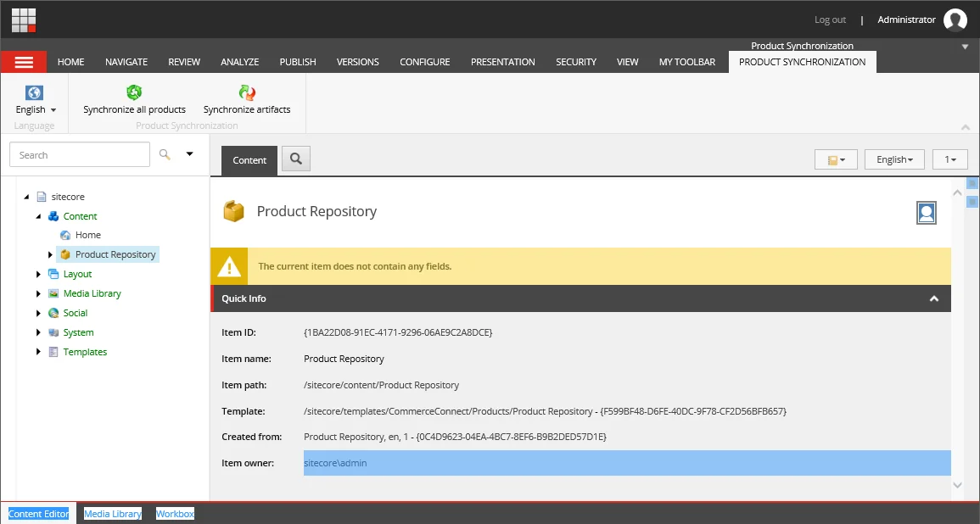Screen dimensions: 980x524
Task: Switch to the VERSIONS ribbon tab
Action: (357, 62)
